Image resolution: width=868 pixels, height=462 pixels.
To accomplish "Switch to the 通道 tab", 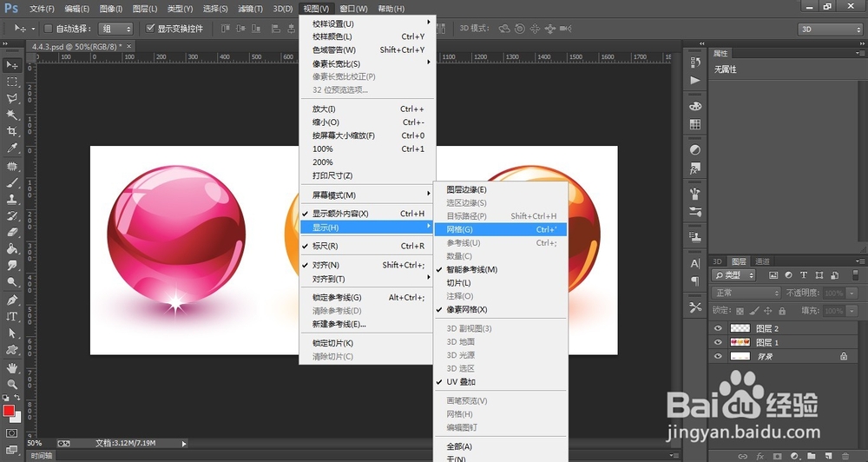I will pyautogui.click(x=762, y=261).
